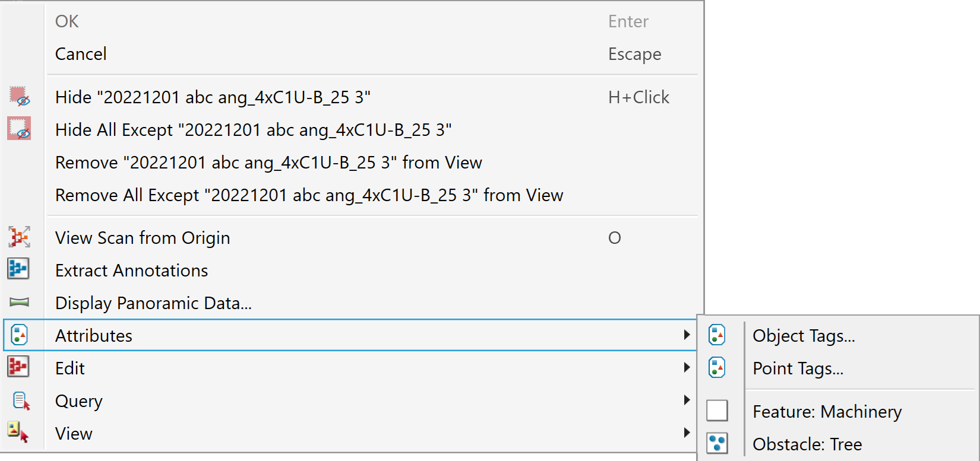Click the View picture-cursor icon
The height and width of the screenshot is (461, 980).
coord(19,432)
